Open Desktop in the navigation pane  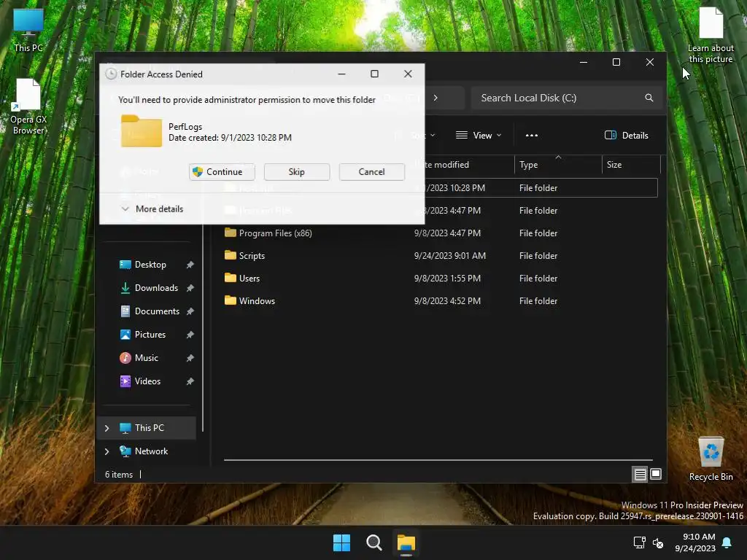pyautogui.click(x=150, y=265)
